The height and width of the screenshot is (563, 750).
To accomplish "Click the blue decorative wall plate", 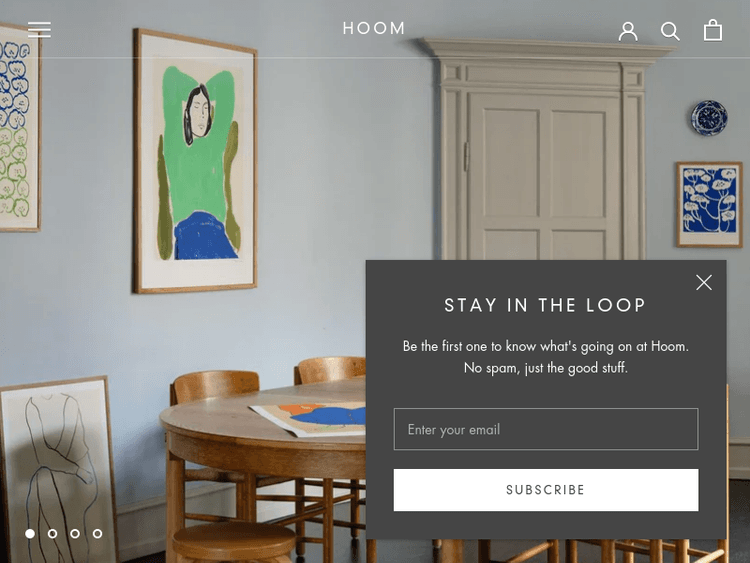I will pyautogui.click(x=709, y=117).
